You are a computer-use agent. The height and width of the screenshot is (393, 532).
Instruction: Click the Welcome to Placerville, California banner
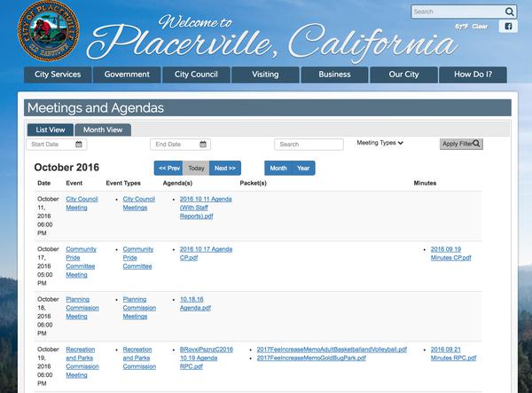tap(271, 40)
